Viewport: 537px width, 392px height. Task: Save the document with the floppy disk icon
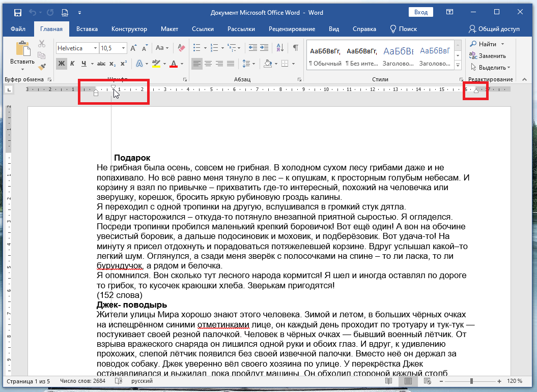click(17, 13)
